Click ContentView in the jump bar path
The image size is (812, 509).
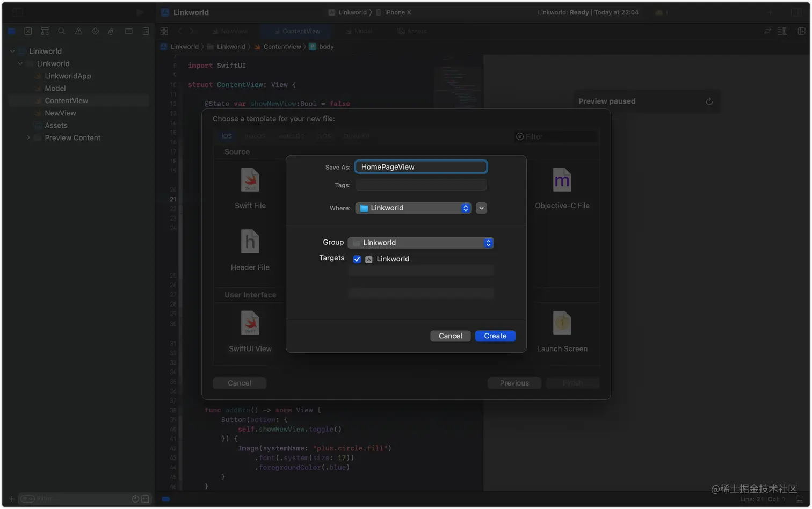pos(277,47)
